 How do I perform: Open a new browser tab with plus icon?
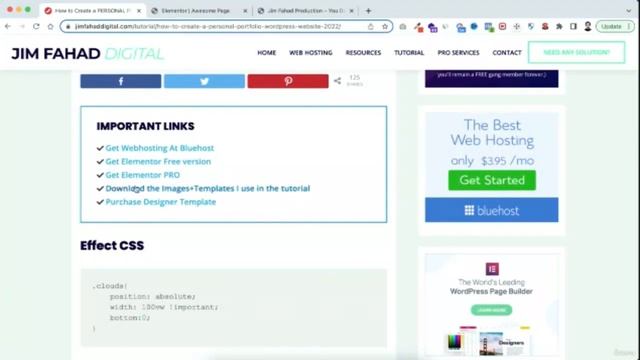[368, 11]
